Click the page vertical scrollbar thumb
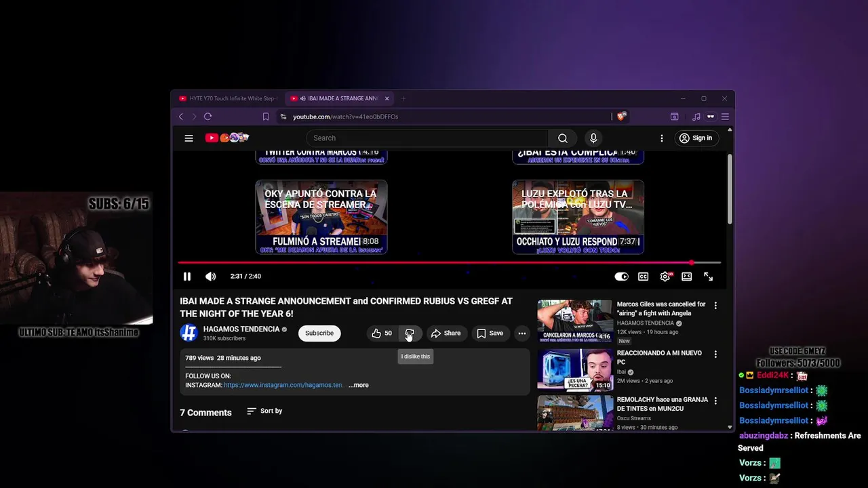 730,190
